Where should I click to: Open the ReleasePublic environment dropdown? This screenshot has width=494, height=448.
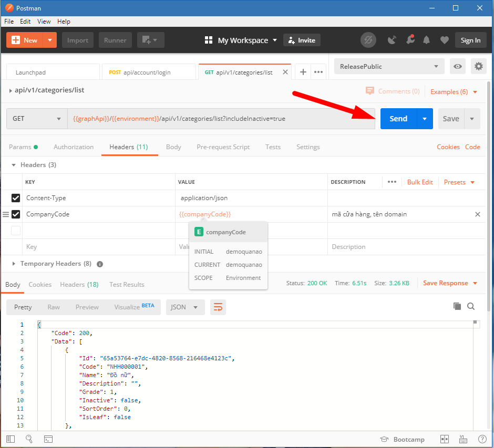[389, 66]
